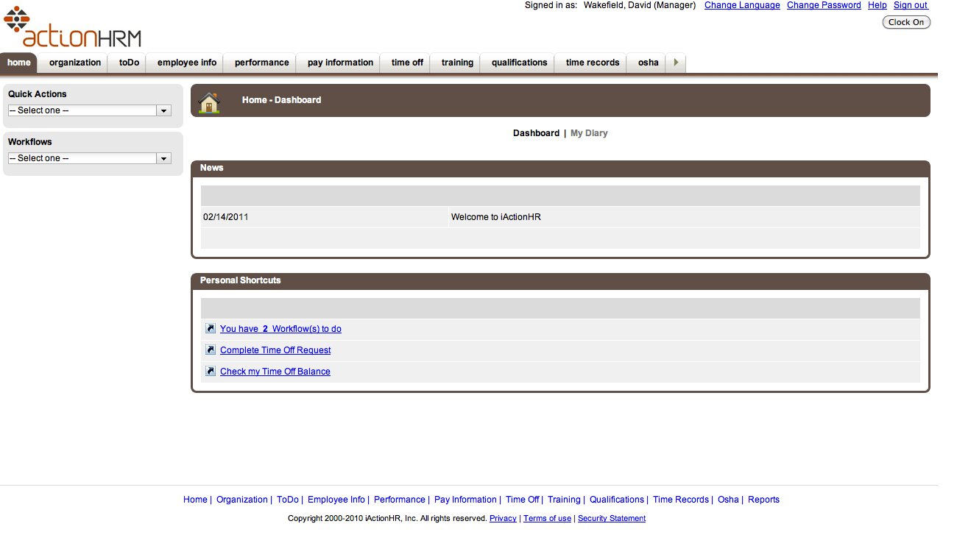
Task: Open the Change Password link
Action: (x=823, y=5)
